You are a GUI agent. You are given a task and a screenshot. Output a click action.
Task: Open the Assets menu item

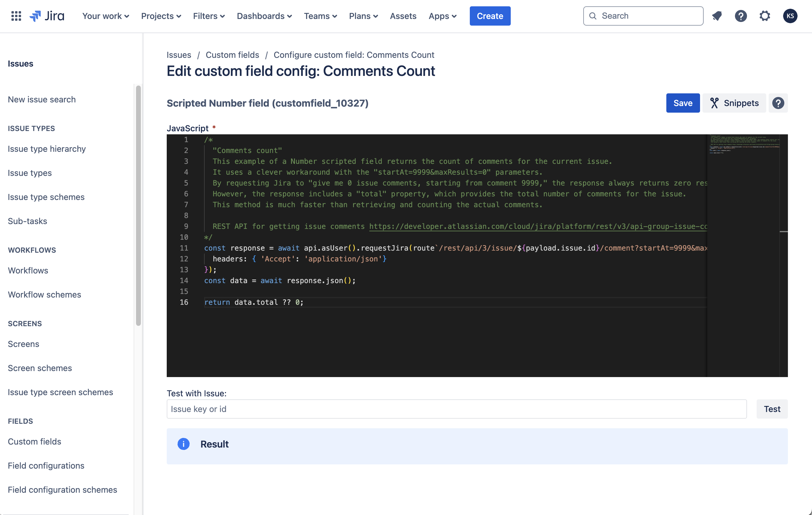pos(403,16)
